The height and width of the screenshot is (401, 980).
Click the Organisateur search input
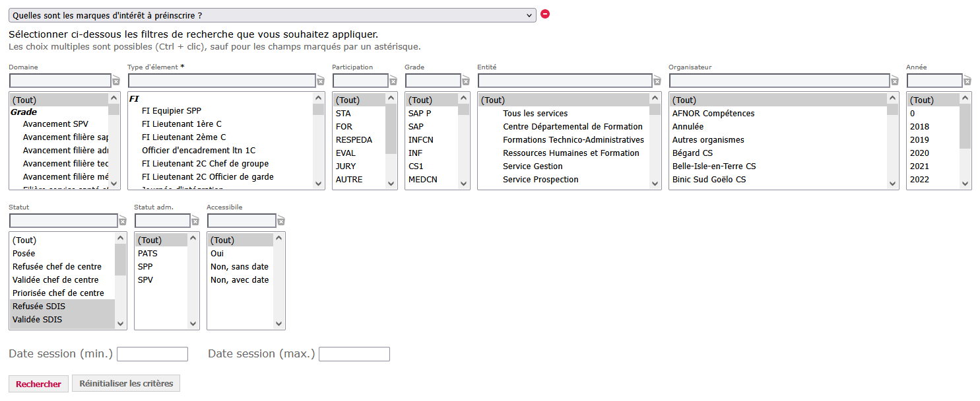779,81
